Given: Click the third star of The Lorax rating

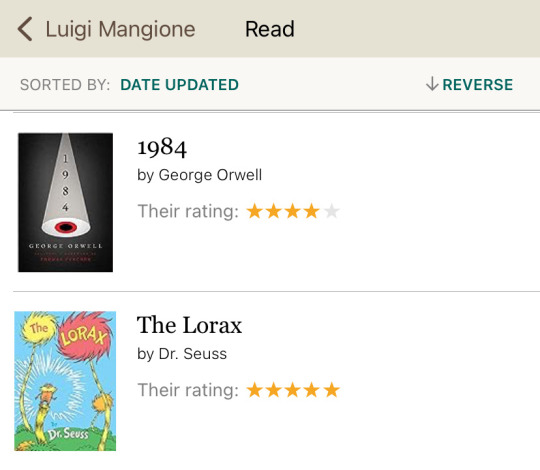Looking at the screenshot, I should pyautogui.click(x=293, y=390).
